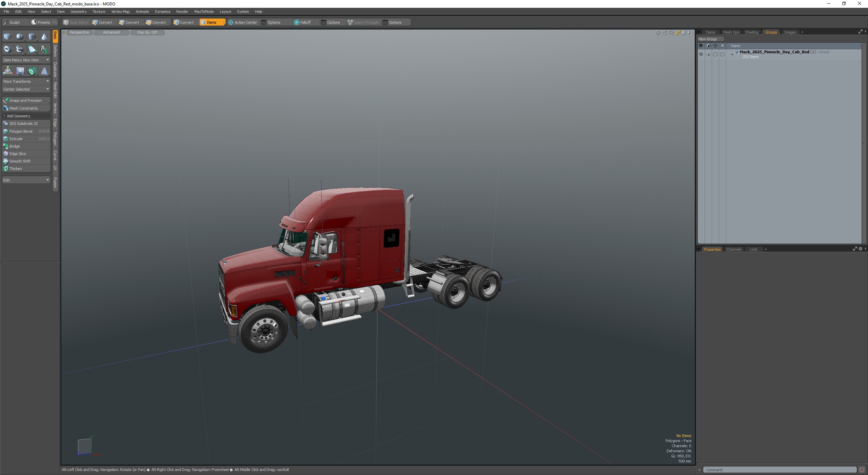Click the Polygon Bevel tool
Screen dimensions: 868x475
[20, 131]
